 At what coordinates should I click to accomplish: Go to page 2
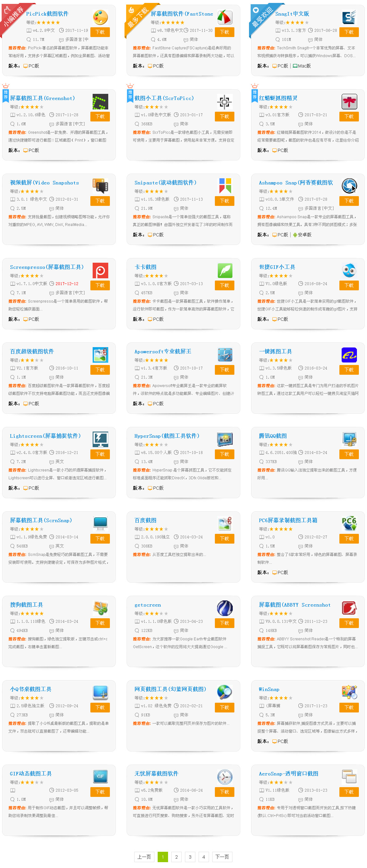(176, 857)
